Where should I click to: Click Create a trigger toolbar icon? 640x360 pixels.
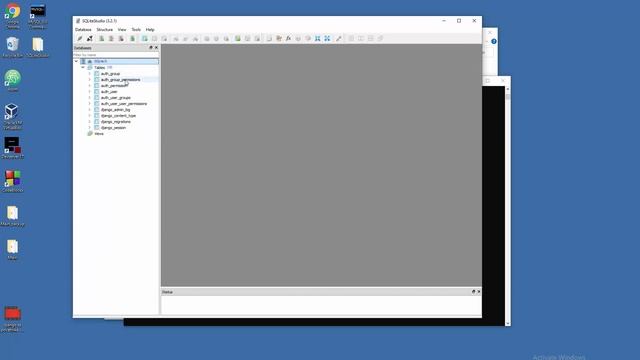click(207, 38)
